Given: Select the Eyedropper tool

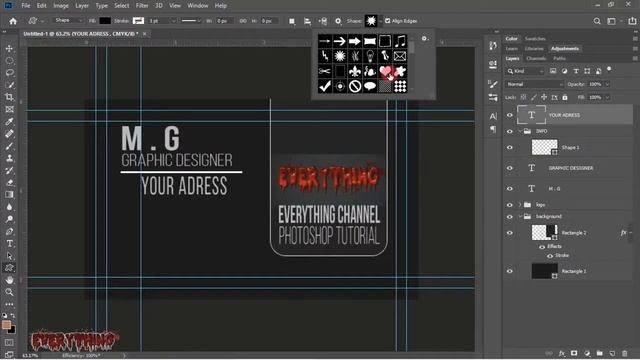Looking at the screenshot, I should point(9,122).
